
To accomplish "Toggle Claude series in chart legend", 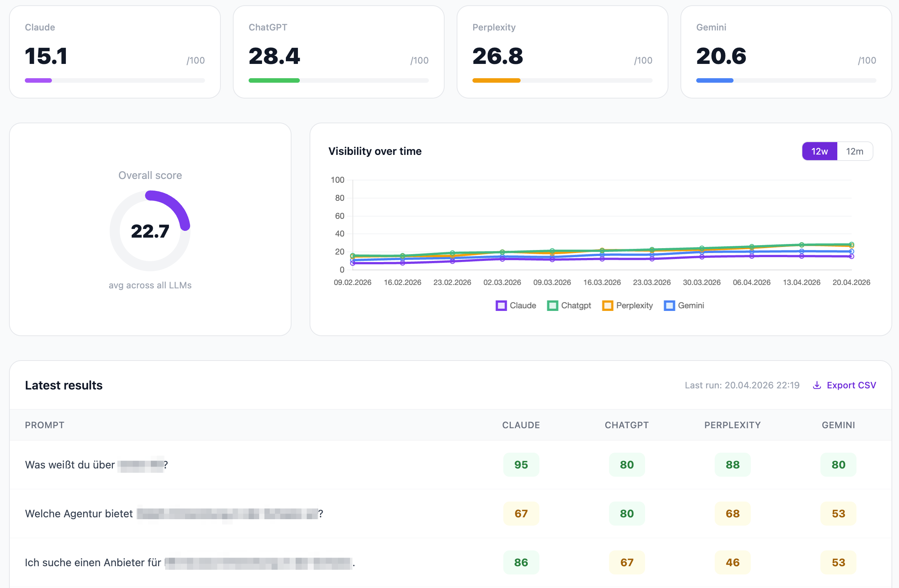I will (x=516, y=306).
